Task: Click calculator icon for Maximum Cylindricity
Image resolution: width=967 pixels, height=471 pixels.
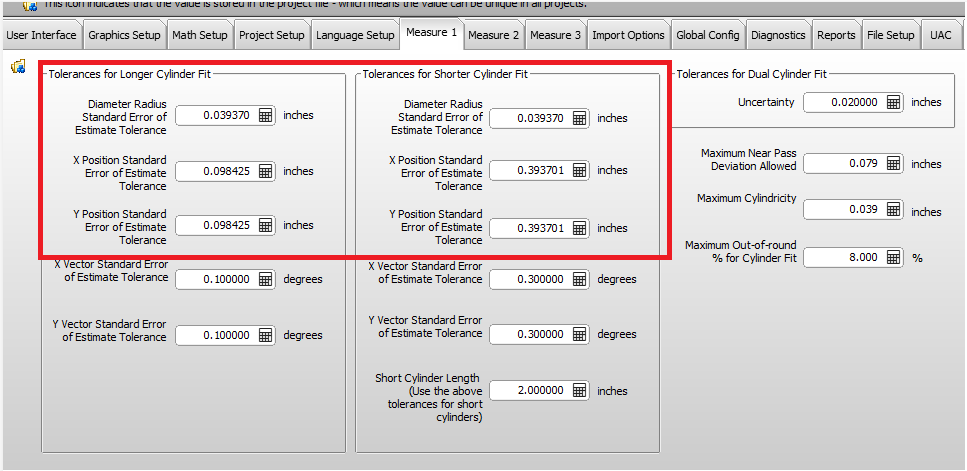Action: coord(894,210)
